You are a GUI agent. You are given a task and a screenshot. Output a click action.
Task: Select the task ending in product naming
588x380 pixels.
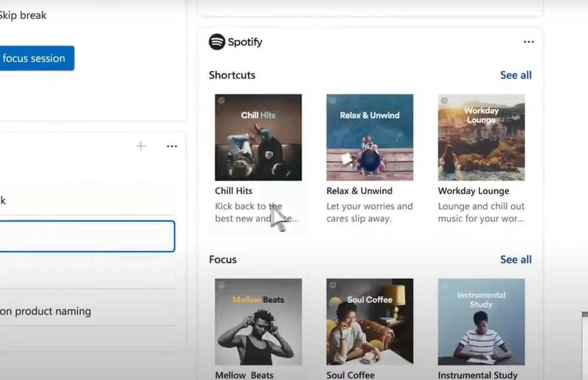click(x=87, y=311)
